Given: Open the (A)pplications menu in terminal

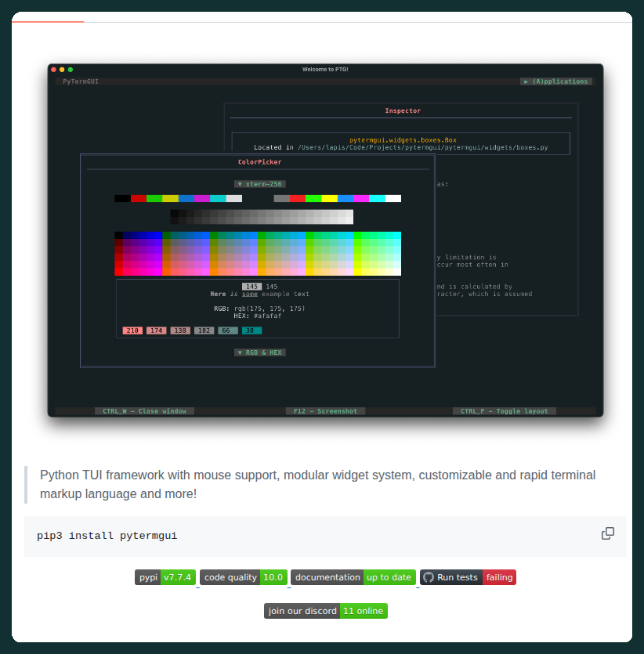Looking at the screenshot, I should tap(556, 81).
